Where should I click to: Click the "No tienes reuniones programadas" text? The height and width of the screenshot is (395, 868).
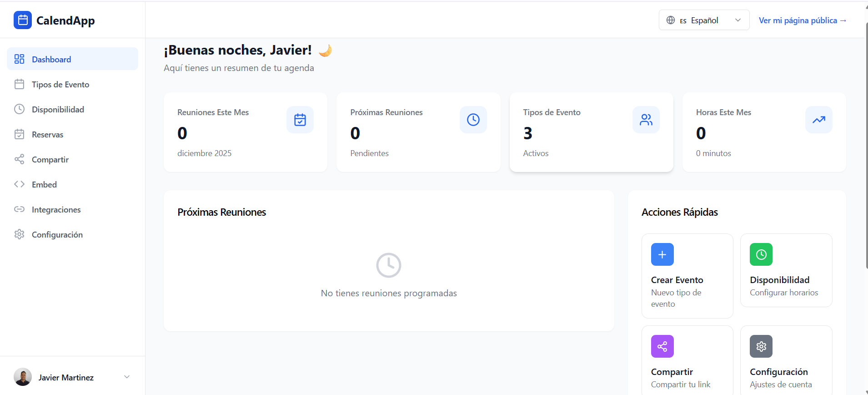[x=389, y=293]
